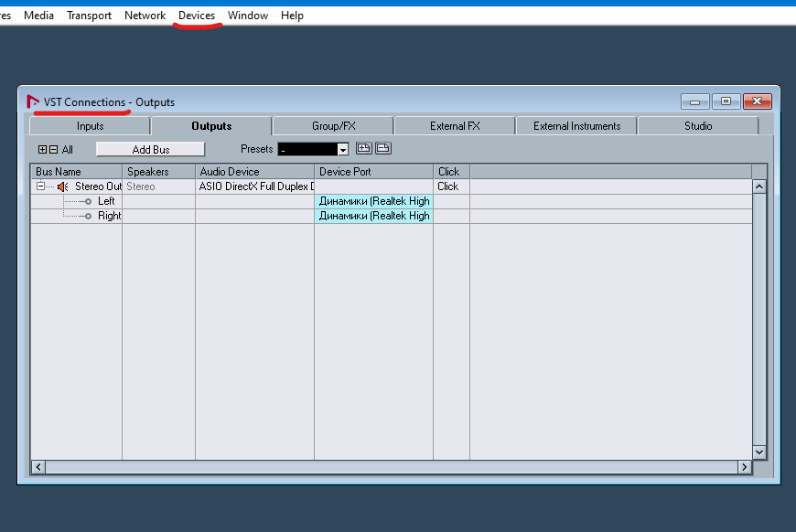Open the External Instruments tab
796x532 pixels.
point(576,126)
